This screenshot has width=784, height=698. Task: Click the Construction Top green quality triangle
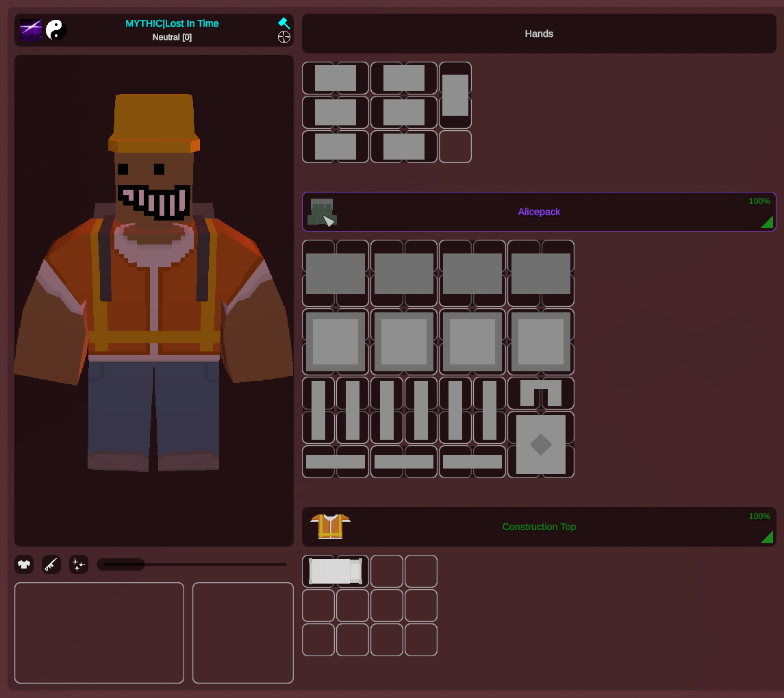768,538
